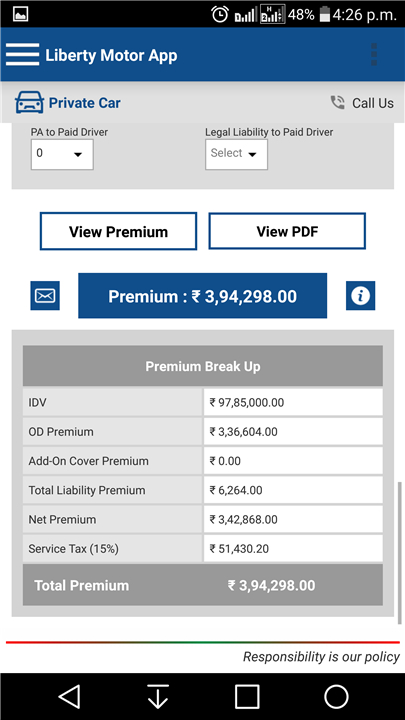
Task: Open premium info icon
Action: tap(360, 296)
